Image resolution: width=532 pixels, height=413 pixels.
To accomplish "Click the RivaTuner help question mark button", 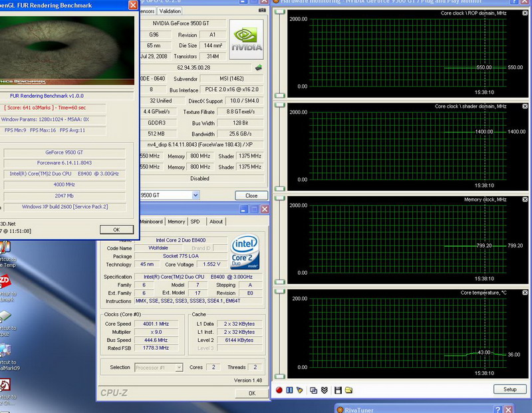I will click(497, 409).
